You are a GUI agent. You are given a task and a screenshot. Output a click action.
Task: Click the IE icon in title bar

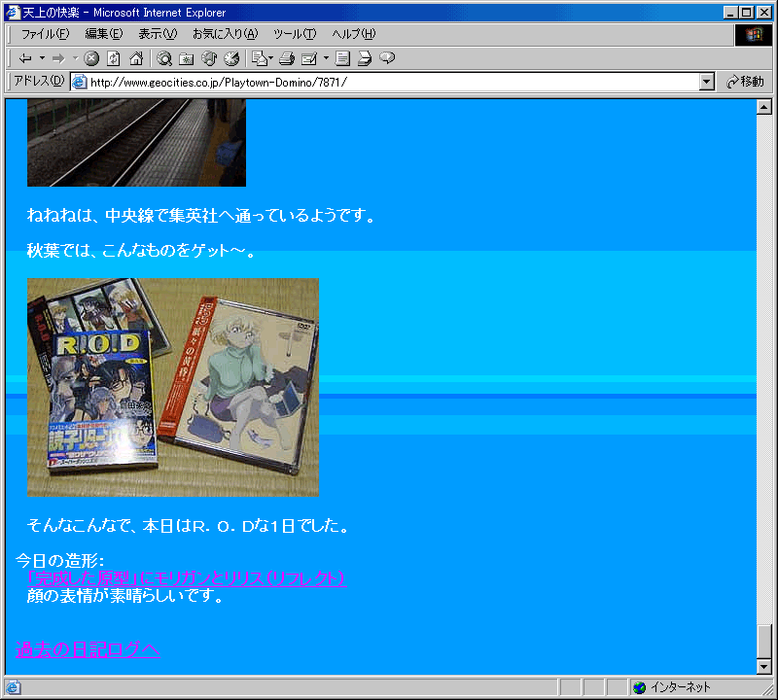(x=13, y=13)
